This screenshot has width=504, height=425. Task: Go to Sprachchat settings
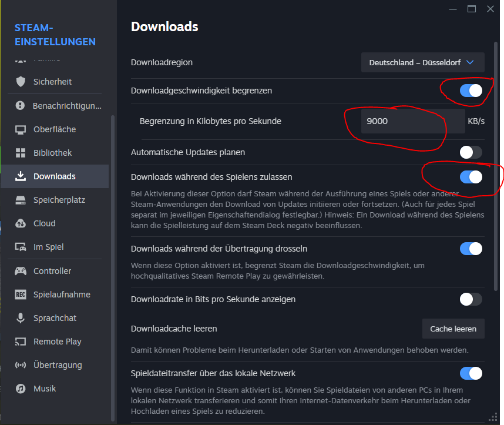pos(55,318)
